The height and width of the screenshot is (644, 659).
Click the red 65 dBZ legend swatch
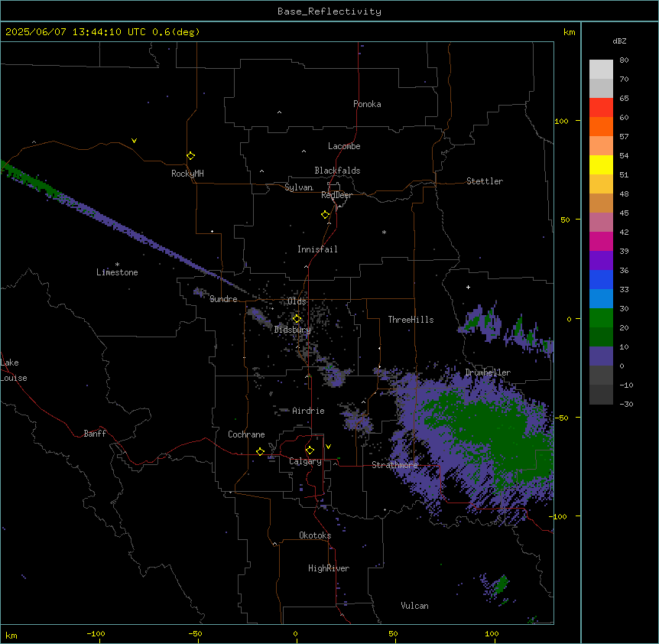pos(601,108)
